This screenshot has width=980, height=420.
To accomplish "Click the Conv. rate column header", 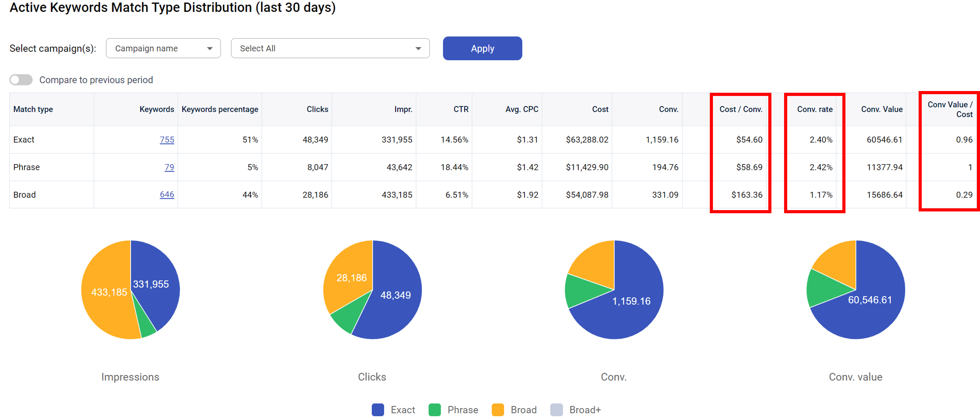I will (x=815, y=109).
